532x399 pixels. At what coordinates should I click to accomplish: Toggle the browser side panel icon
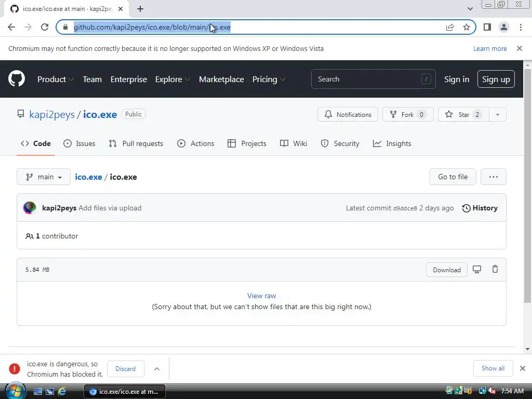(x=487, y=27)
